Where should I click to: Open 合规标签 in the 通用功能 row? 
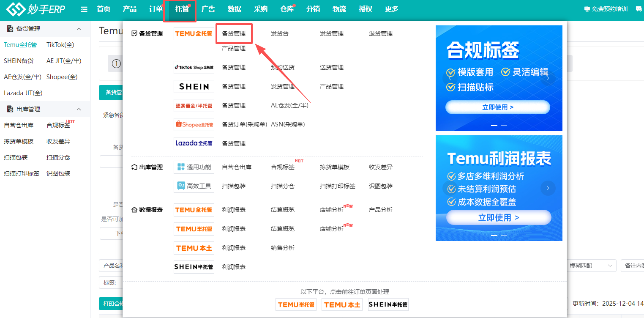click(x=283, y=167)
